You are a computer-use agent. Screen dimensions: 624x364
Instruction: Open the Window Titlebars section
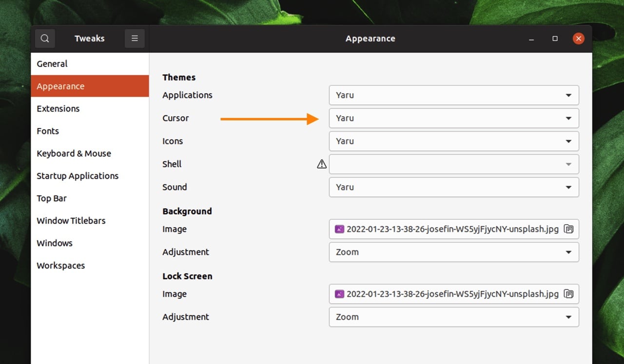click(x=90, y=221)
